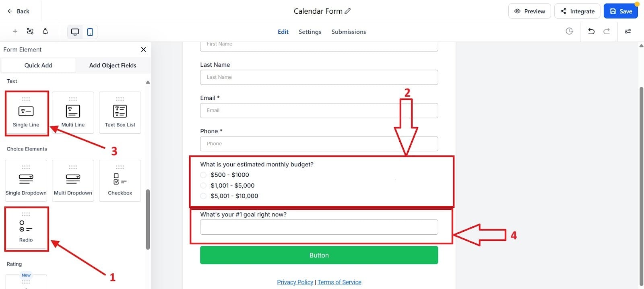Undo the last change

pyautogui.click(x=591, y=31)
